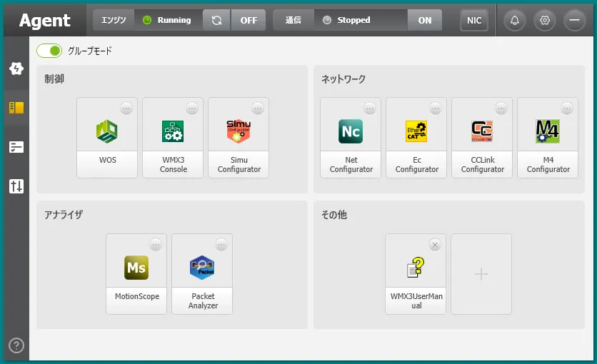
Task: Add a new app with plus tile
Action: point(481,274)
